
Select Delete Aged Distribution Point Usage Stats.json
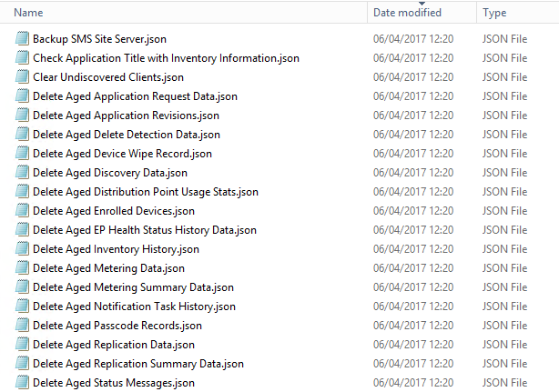[x=145, y=192]
